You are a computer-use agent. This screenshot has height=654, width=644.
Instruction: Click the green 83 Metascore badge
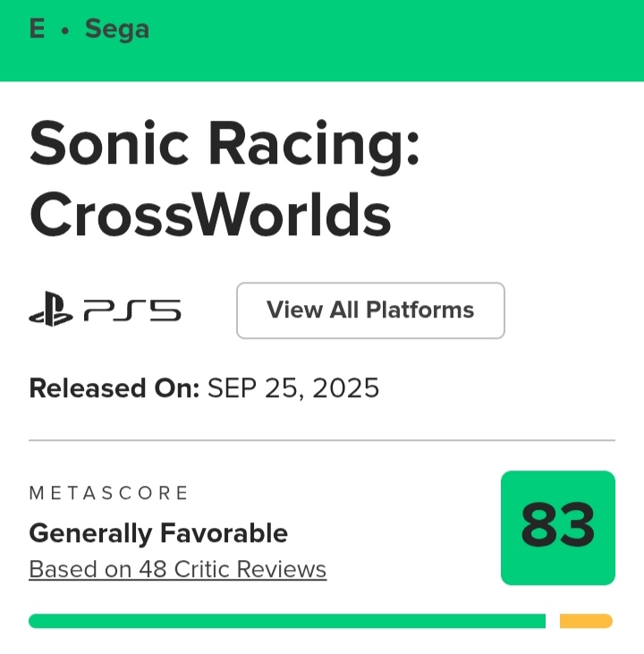(x=557, y=528)
